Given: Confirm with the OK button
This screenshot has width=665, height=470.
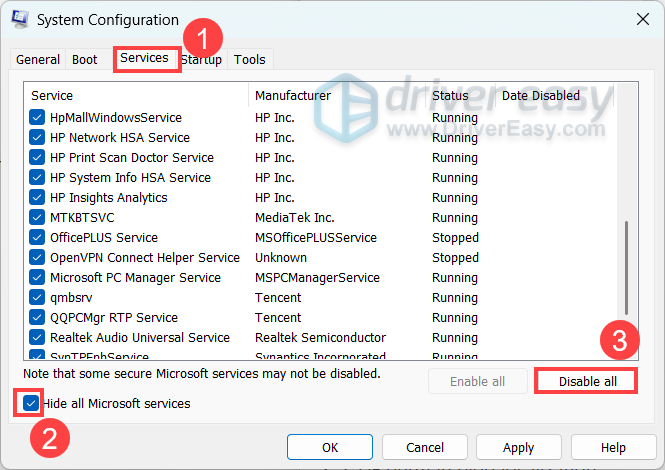Looking at the screenshot, I should click(330, 447).
